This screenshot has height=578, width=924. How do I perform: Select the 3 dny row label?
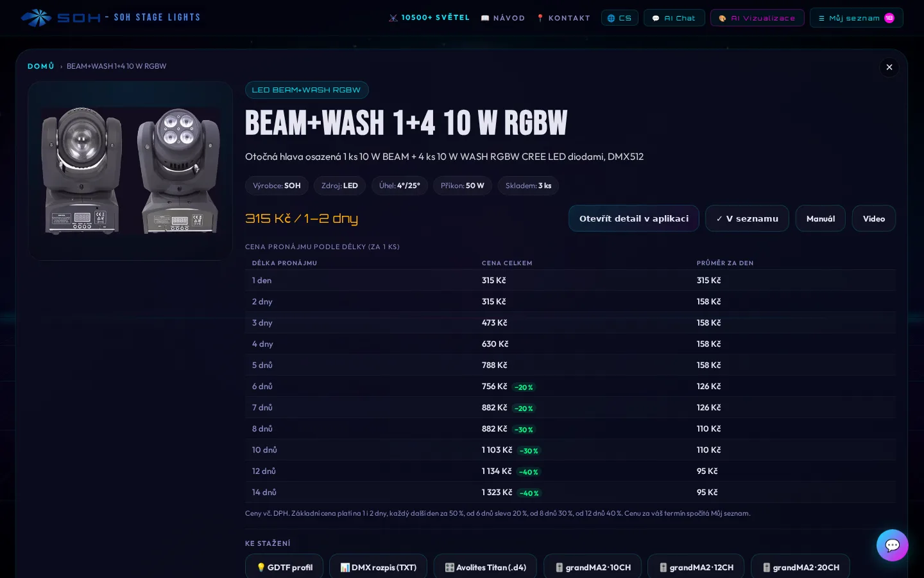coord(262,322)
